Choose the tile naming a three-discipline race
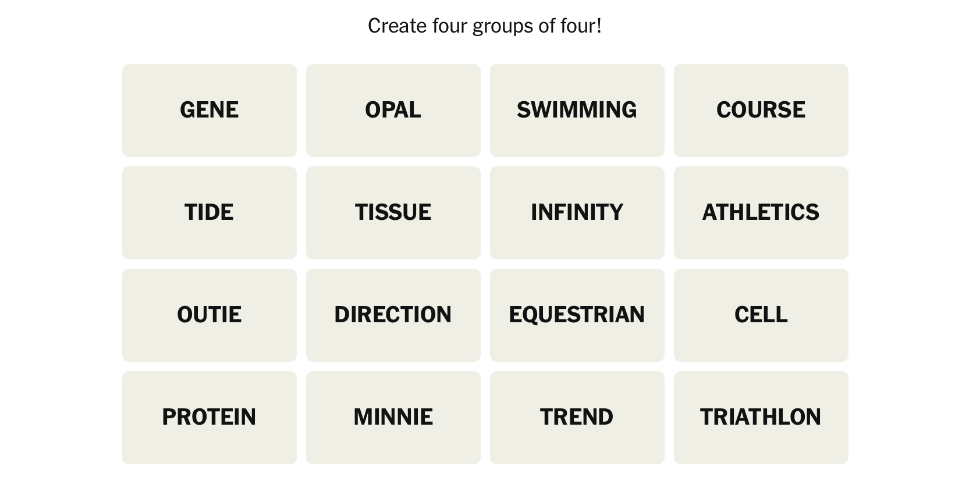This screenshot has width=980, height=477. point(761,417)
